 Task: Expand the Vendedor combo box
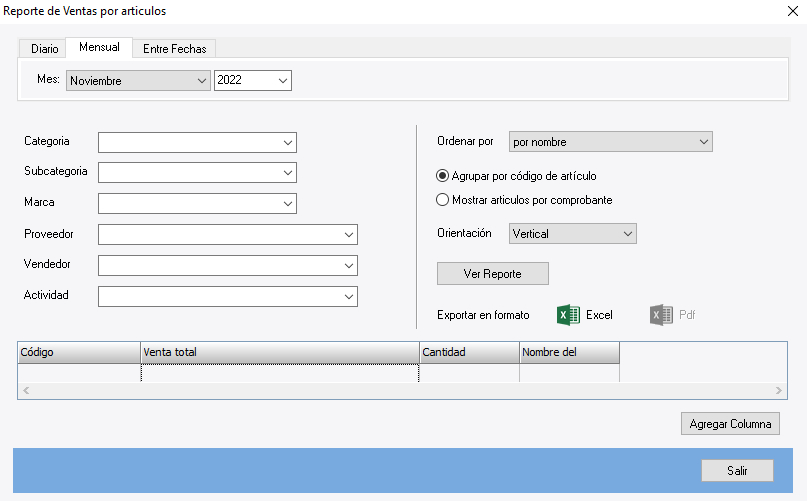click(x=227, y=265)
